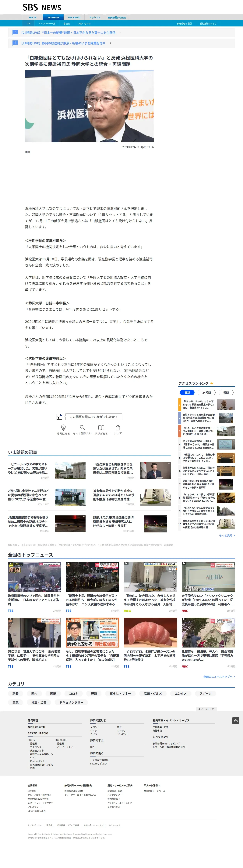Click the この記事を読んでいかがでしたか？ button

click(x=93, y=417)
